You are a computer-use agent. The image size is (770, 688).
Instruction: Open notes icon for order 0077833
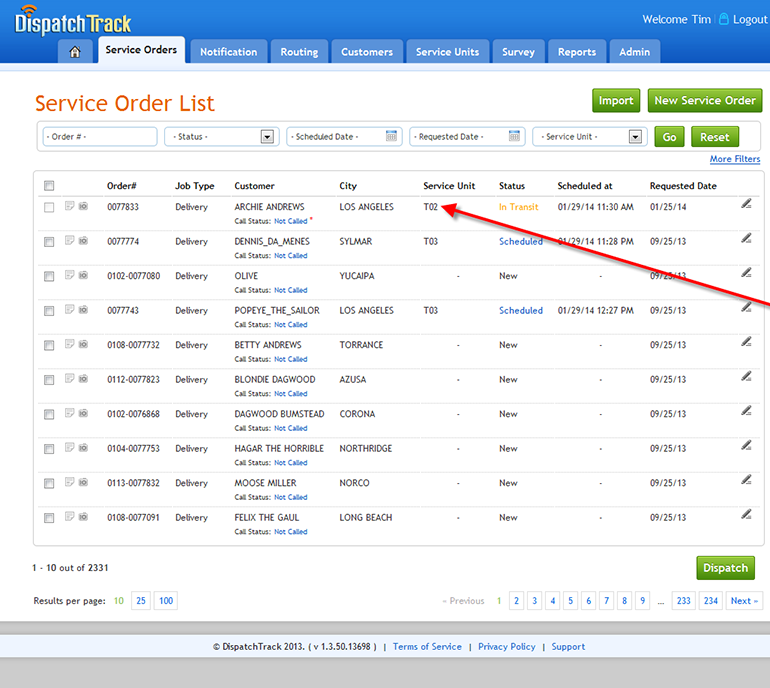tap(69, 207)
